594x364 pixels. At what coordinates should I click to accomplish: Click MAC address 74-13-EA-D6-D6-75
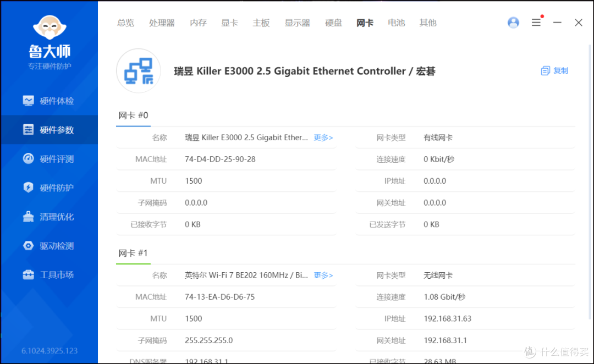tap(219, 297)
